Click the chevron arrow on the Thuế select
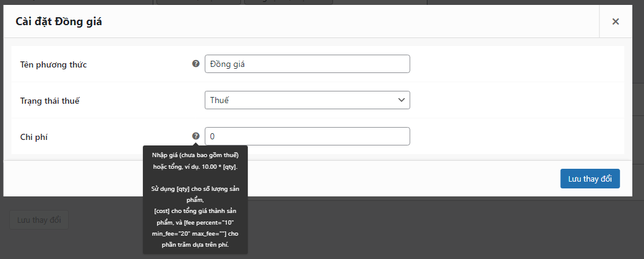Viewport: 644px width, 259px height. (x=402, y=100)
